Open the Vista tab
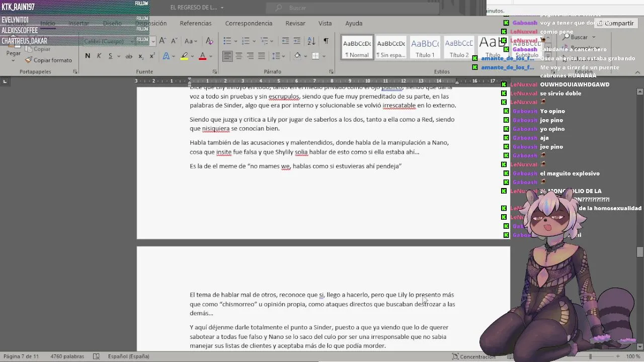The width and height of the screenshot is (644, 362). [325, 24]
